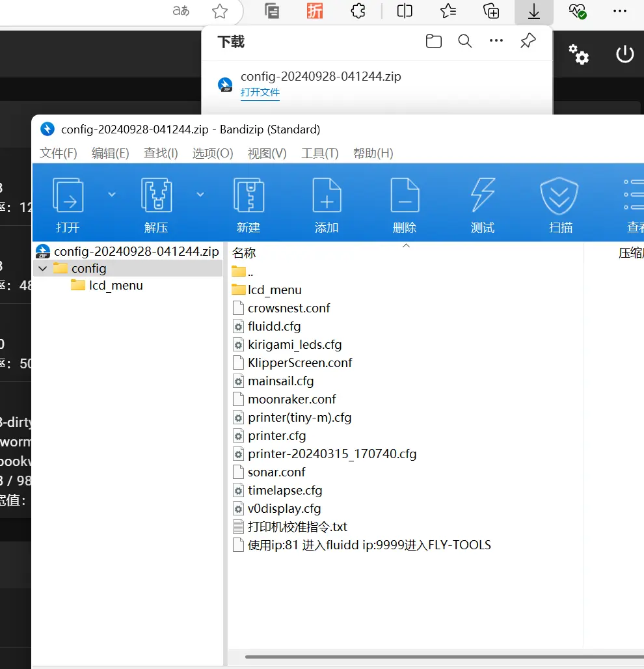
Task: Toggle the browser split screen icon
Action: pyautogui.click(x=405, y=11)
